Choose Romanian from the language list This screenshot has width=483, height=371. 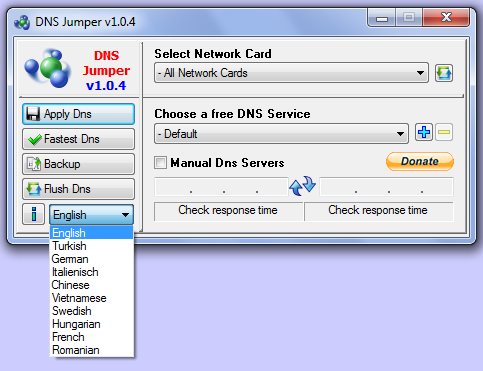[91, 350]
